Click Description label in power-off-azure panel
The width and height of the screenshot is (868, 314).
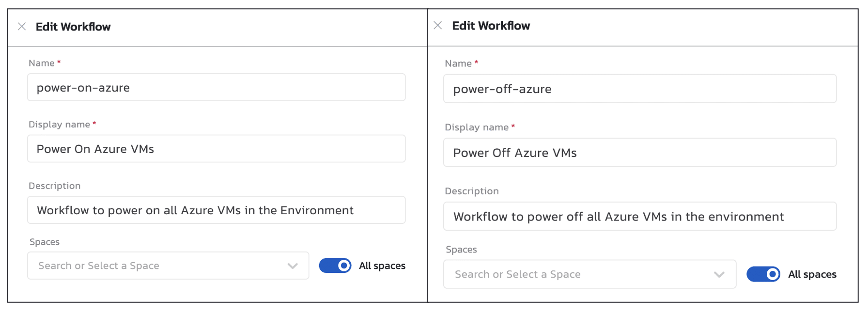coord(472,191)
